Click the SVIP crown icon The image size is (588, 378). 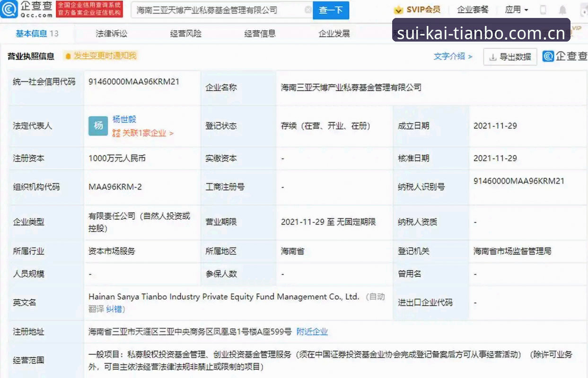click(x=399, y=10)
